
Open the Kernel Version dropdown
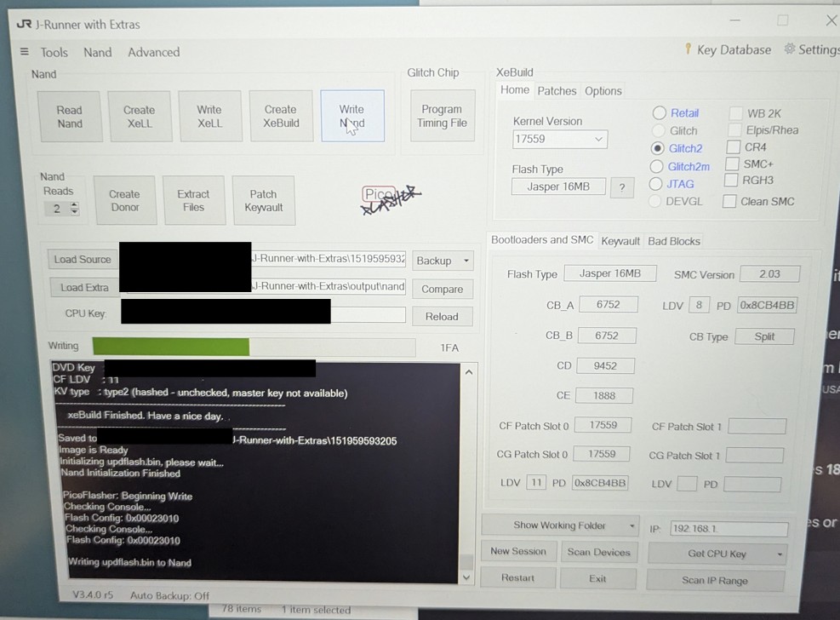pos(560,140)
